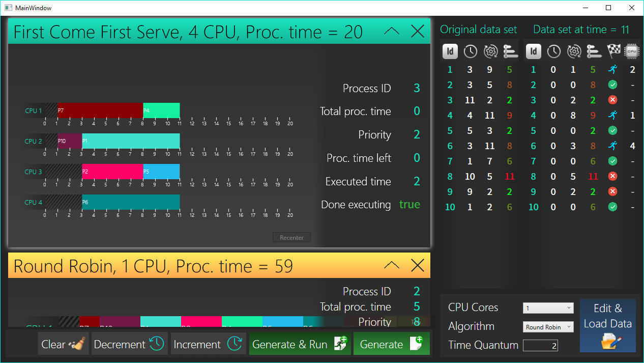Click the priority bars icon in original data set
The width and height of the screenshot is (644, 363).
coord(510,51)
